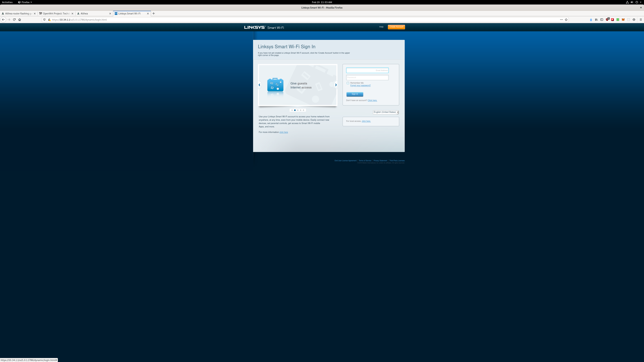The image size is (644, 362).
Task: Switch to Althea router flashing guide tab
Action: pos(19,13)
